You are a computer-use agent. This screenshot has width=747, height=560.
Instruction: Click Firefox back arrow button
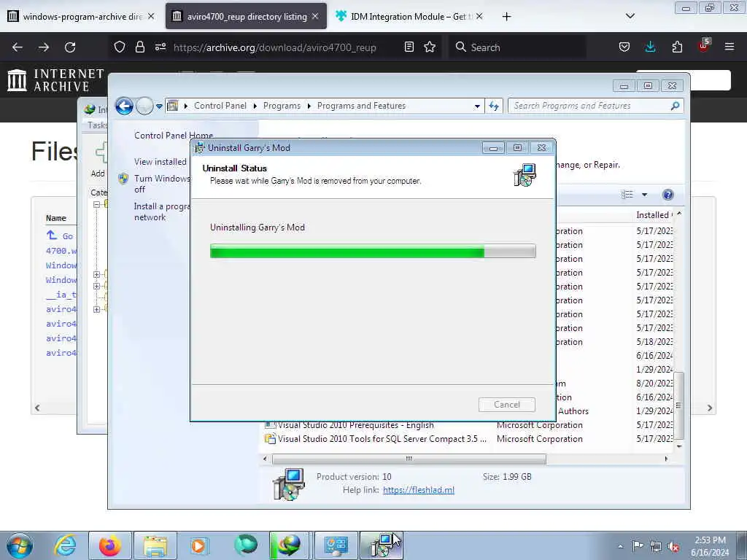click(x=18, y=47)
